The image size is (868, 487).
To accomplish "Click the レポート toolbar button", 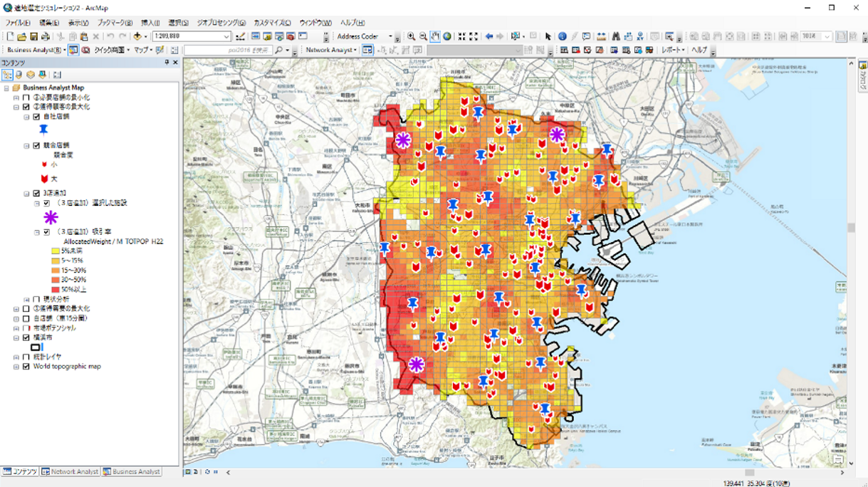I will [672, 51].
